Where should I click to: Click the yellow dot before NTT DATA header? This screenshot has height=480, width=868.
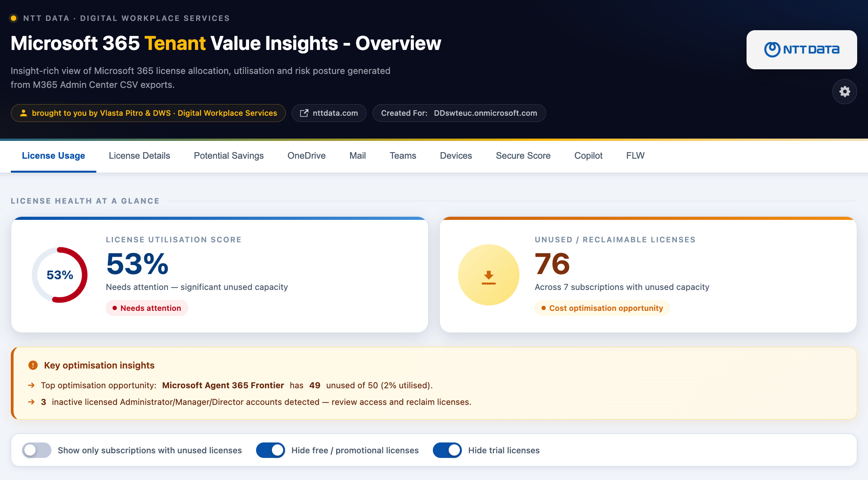coord(14,18)
